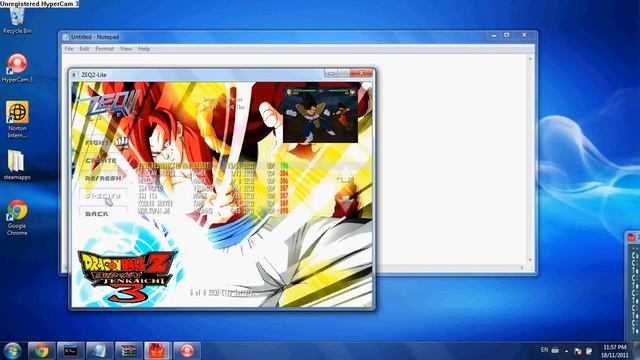Click the SPECIFY button in ZEQ2-Lite
The image size is (640, 360).
[x=103, y=196]
